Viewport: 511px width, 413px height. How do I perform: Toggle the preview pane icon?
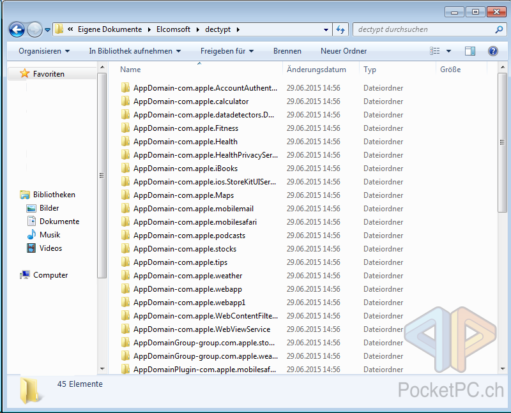[470, 51]
